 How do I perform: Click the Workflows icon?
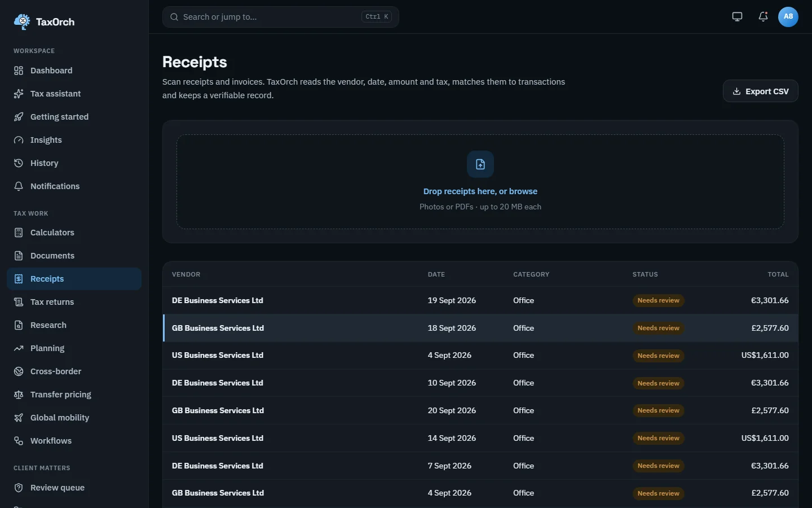[x=19, y=441]
